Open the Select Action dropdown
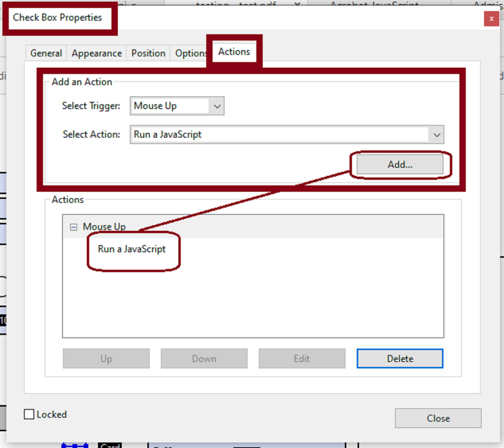This screenshot has width=504, height=448. [x=437, y=134]
